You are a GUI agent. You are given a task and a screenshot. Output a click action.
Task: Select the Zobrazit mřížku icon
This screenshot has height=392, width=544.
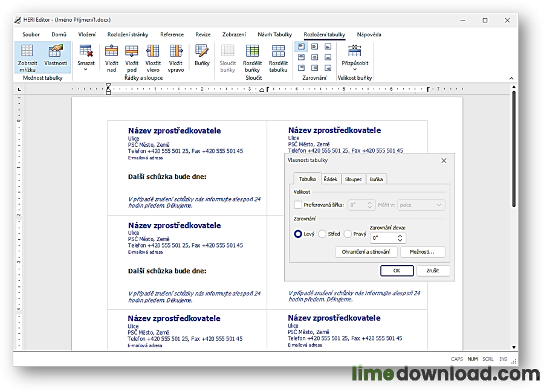click(x=27, y=53)
